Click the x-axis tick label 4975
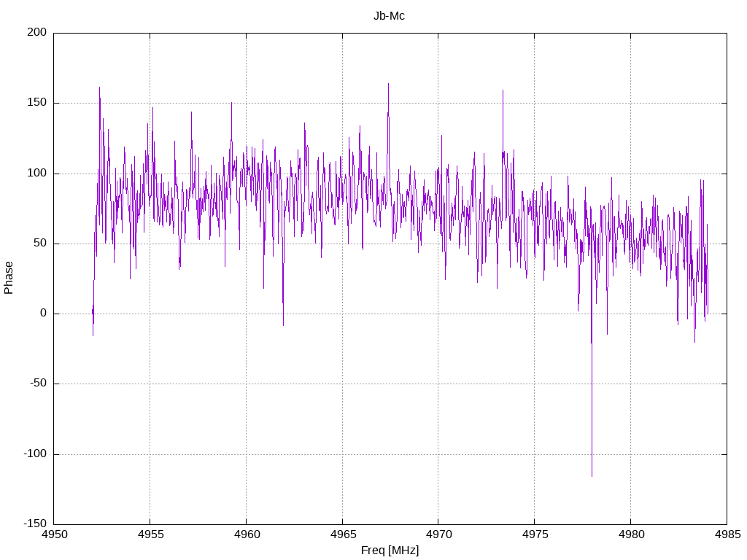 [535, 534]
